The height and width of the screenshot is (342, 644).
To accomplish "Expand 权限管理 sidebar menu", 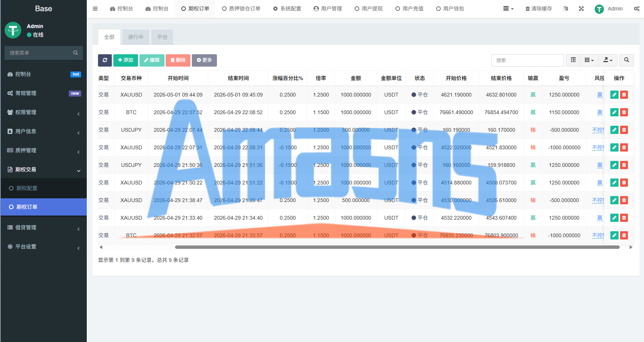I will (x=44, y=112).
